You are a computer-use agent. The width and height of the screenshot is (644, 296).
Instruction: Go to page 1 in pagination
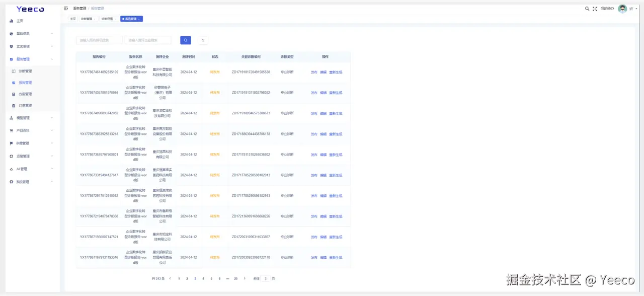click(x=179, y=278)
